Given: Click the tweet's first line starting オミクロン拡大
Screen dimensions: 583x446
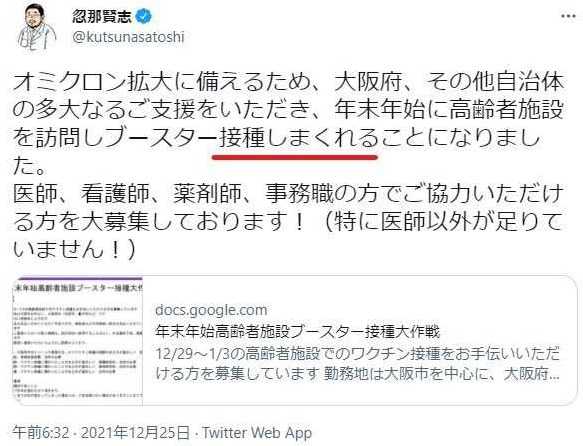Looking at the screenshot, I should pyautogui.click(x=288, y=83).
